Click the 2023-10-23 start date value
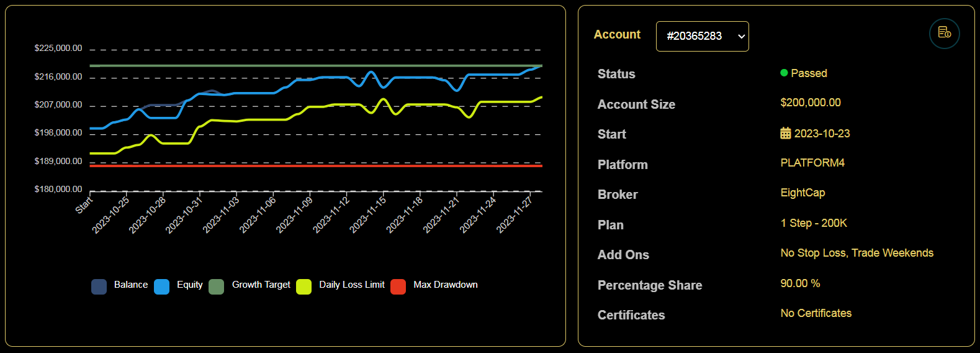The image size is (980, 353). [822, 134]
